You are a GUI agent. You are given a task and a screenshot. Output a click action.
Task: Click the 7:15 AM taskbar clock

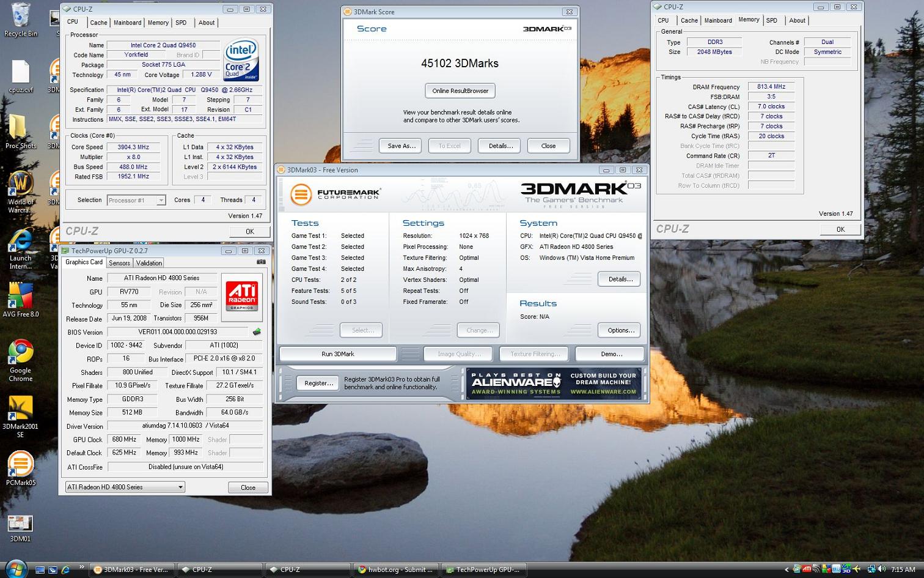click(x=903, y=569)
